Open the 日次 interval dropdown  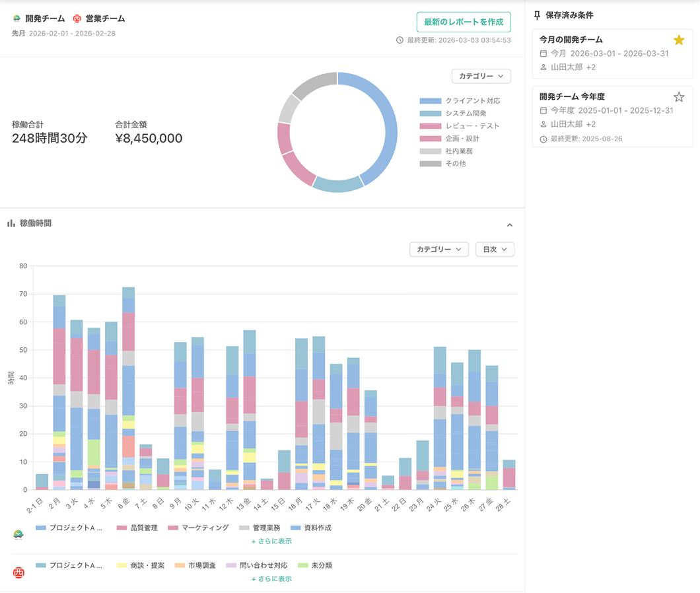click(x=495, y=250)
